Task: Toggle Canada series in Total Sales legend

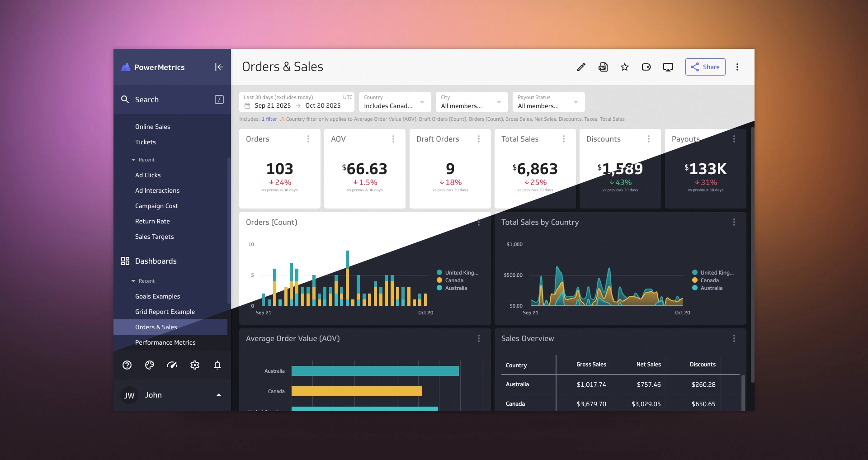Action: click(x=709, y=280)
